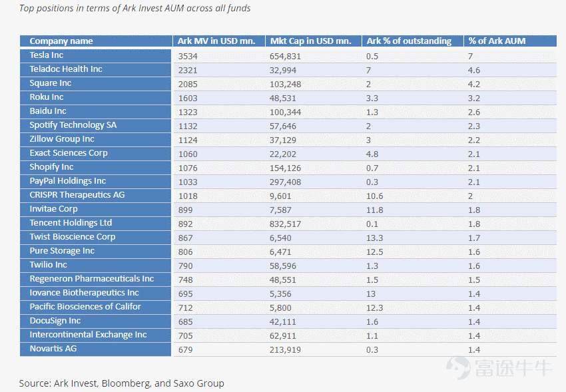Click the % of Ark AUM header

(x=510, y=41)
